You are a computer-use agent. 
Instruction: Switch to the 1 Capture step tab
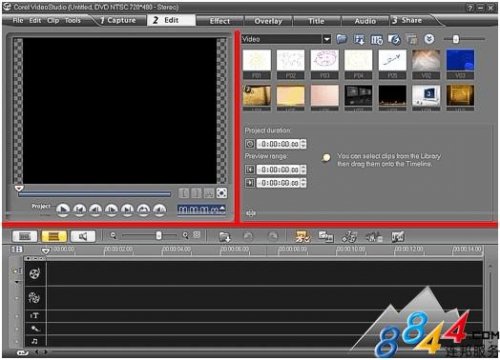[x=118, y=21]
